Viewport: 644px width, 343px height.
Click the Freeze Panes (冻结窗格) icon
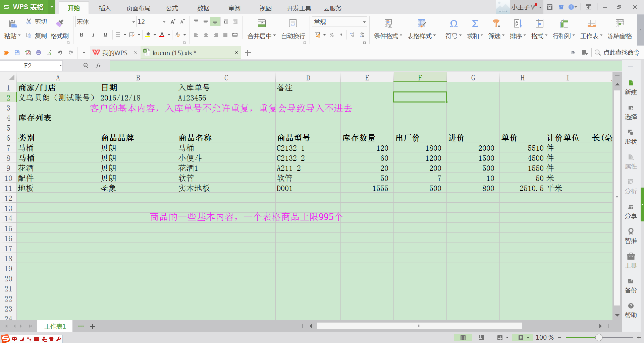[620, 23]
